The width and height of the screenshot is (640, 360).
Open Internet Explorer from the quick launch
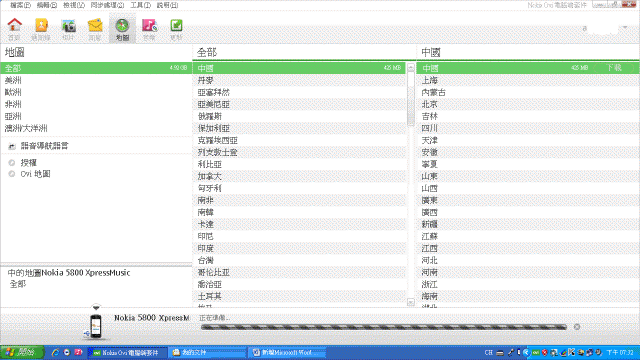[x=55, y=352]
